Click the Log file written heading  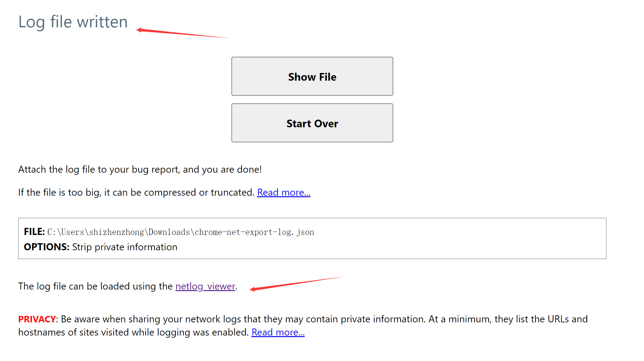point(73,22)
